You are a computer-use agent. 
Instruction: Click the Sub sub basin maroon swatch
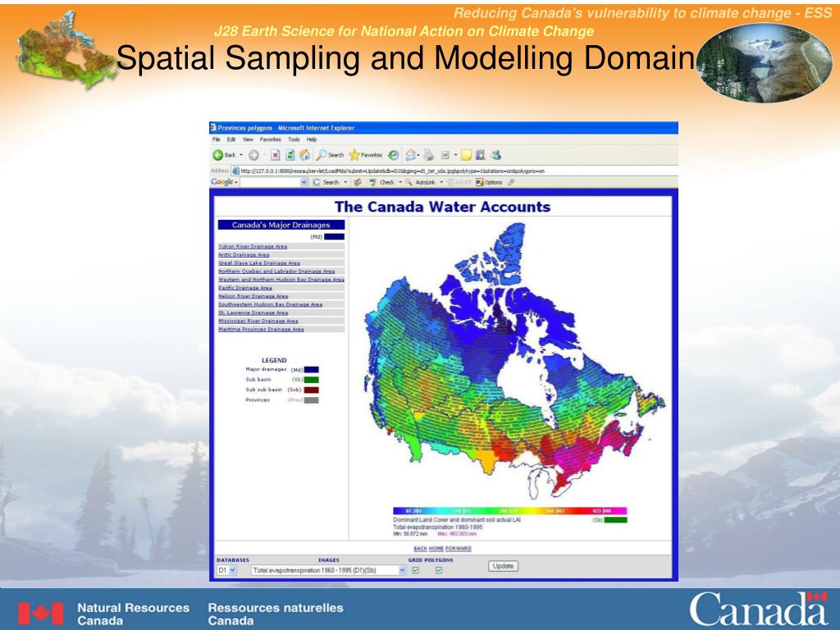tap(311, 390)
